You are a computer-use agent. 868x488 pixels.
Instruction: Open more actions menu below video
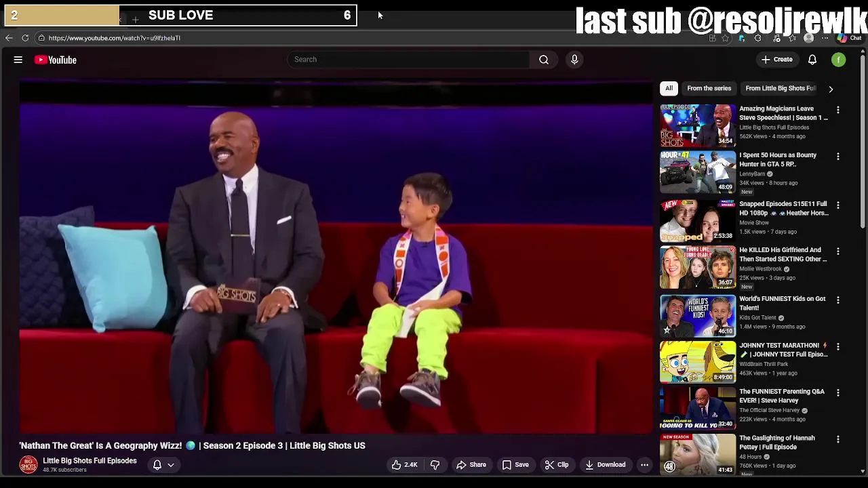click(x=644, y=465)
